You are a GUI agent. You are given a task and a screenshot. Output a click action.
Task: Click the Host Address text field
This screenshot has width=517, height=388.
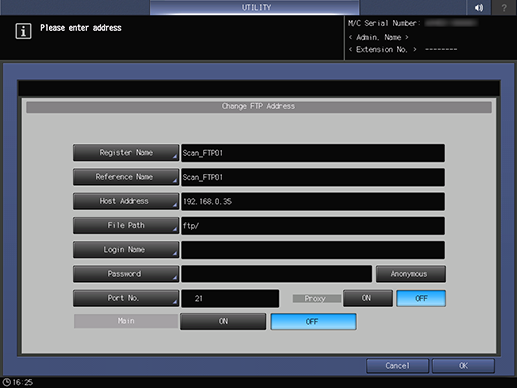tap(313, 201)
